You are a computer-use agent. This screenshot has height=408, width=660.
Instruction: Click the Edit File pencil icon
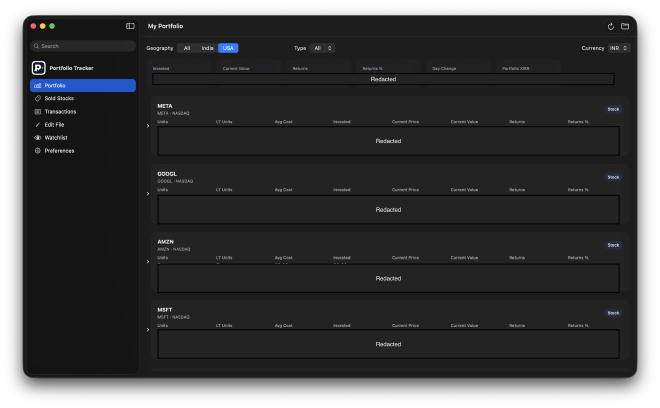point(37,125)
